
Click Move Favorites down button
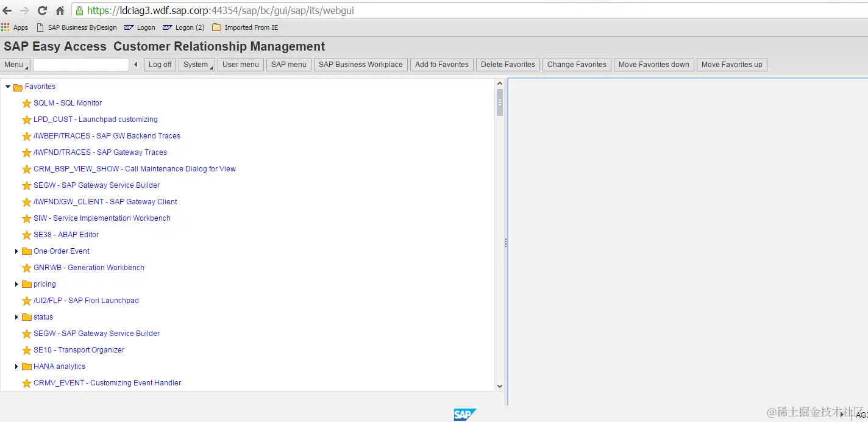click(x=654, y=65)
